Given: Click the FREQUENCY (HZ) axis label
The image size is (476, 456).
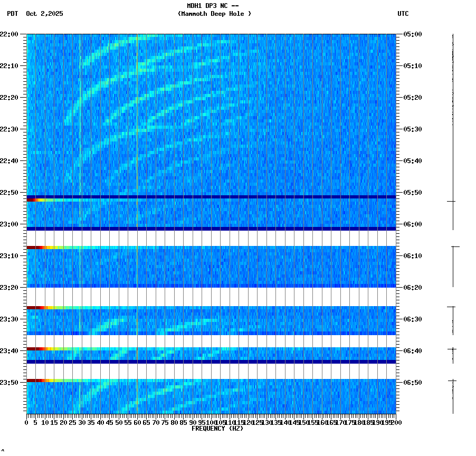Looking at the screenshot, I should [217, 428].
